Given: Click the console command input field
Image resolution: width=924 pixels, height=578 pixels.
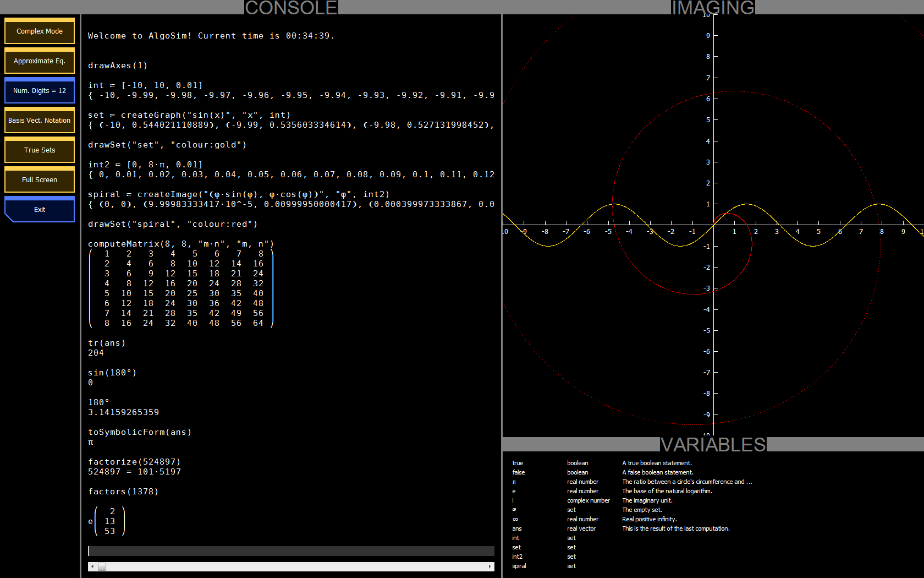Looking at the screenshot, I should coord(291,551).
